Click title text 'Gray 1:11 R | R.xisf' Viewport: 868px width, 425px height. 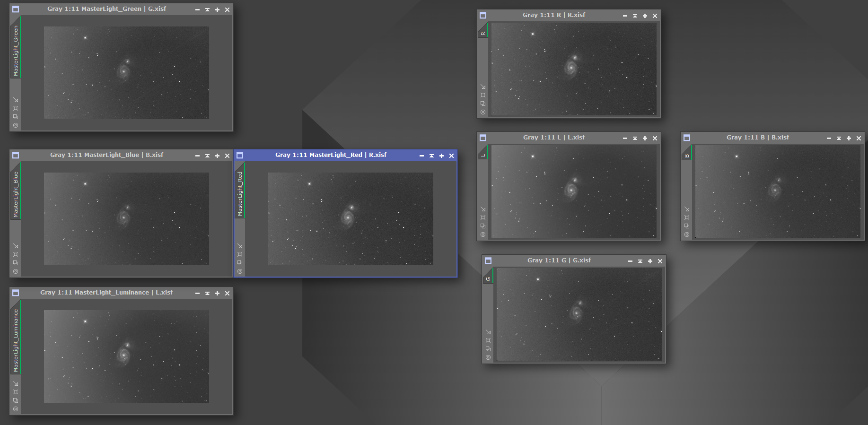pyautogui.click(x=554, y=15)
